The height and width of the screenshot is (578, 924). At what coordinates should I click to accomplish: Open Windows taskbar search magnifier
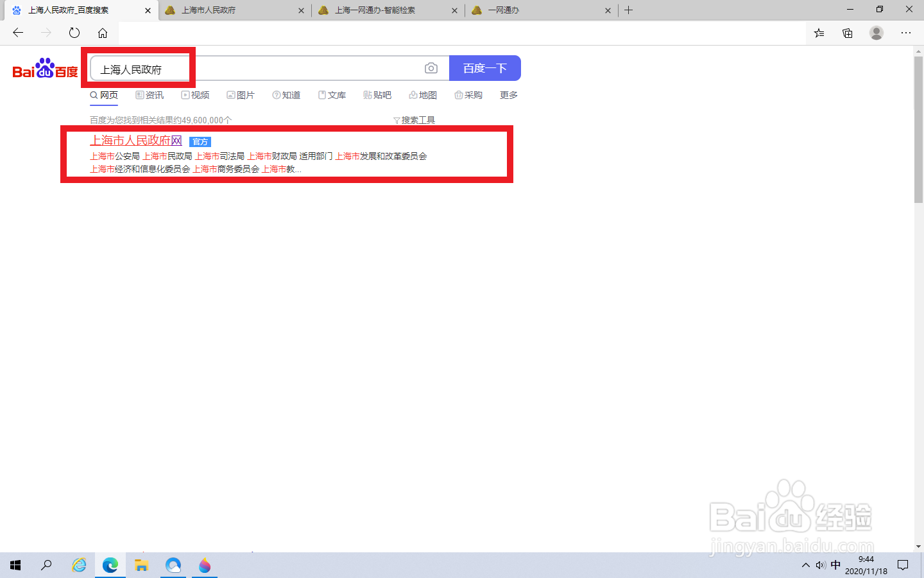tap(46, 565)
